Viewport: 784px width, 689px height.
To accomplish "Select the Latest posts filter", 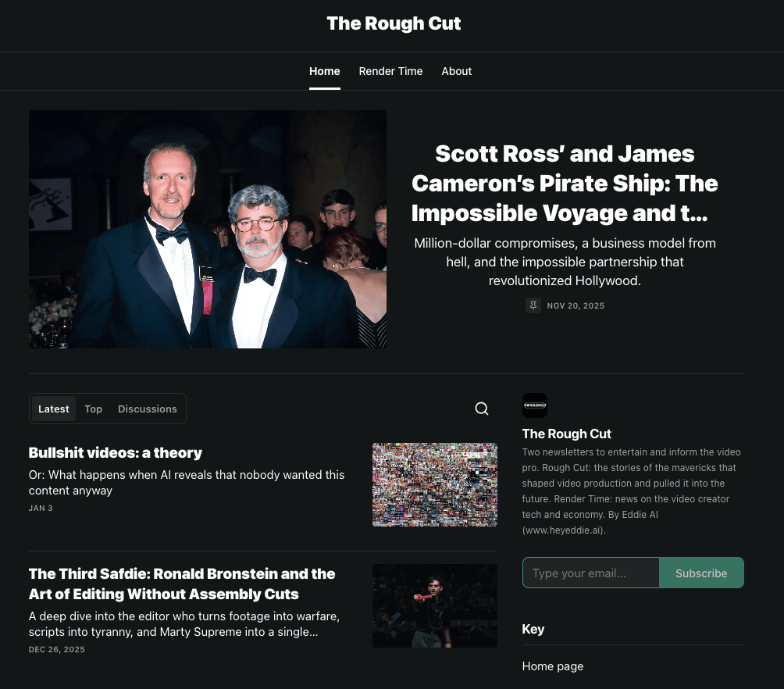I will pos(54,409).
